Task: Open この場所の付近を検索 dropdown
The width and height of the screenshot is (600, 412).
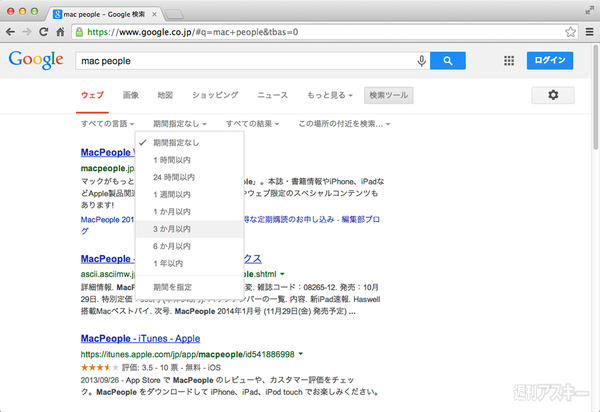Action: click(344, 124)
